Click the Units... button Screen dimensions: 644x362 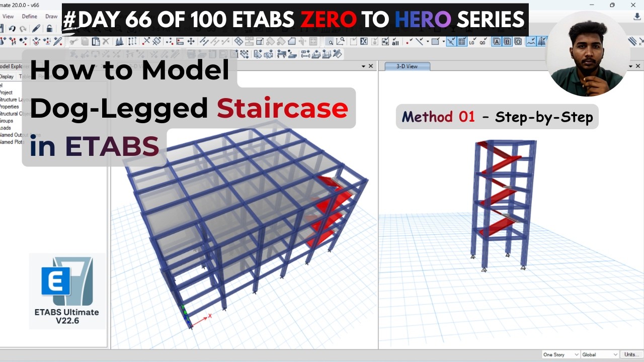[x=631, y=354]
